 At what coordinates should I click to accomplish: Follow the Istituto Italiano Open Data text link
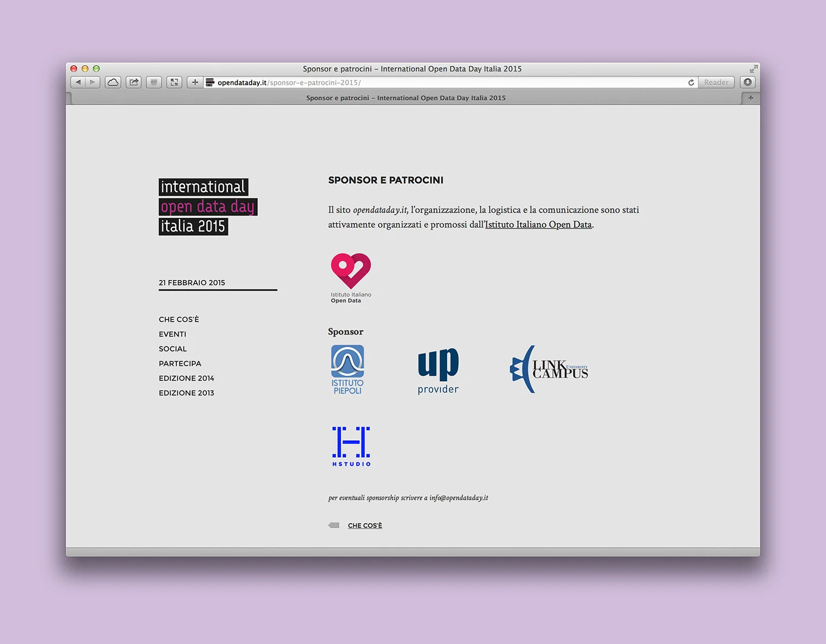pyautogui.click(x=539, y=225)
